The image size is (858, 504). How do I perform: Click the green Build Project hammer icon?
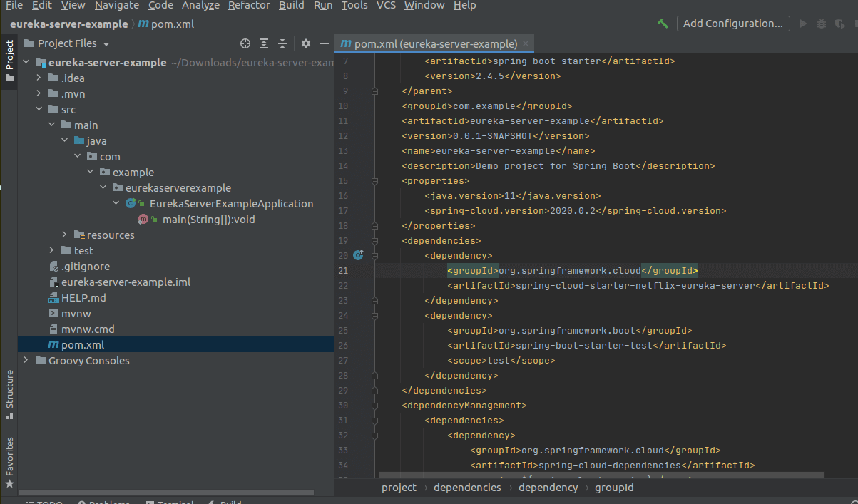[663, 24]
